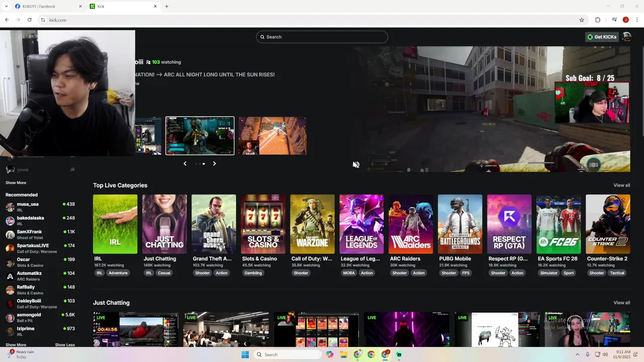The height and width of the screenshot is (362, 644).
Task: Collapse recommended list with Show Less
Action: [x=65, y=345]
